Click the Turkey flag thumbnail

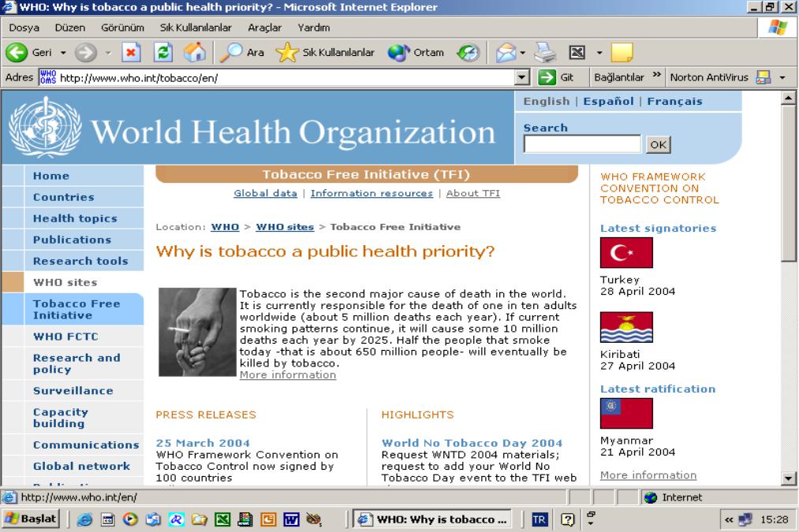point(626,252)
